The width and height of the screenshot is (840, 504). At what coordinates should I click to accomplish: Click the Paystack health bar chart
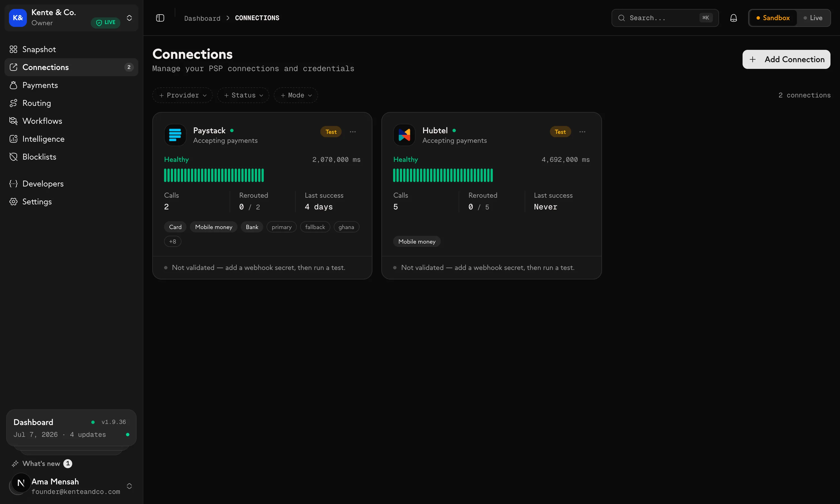tap(214, 175)
